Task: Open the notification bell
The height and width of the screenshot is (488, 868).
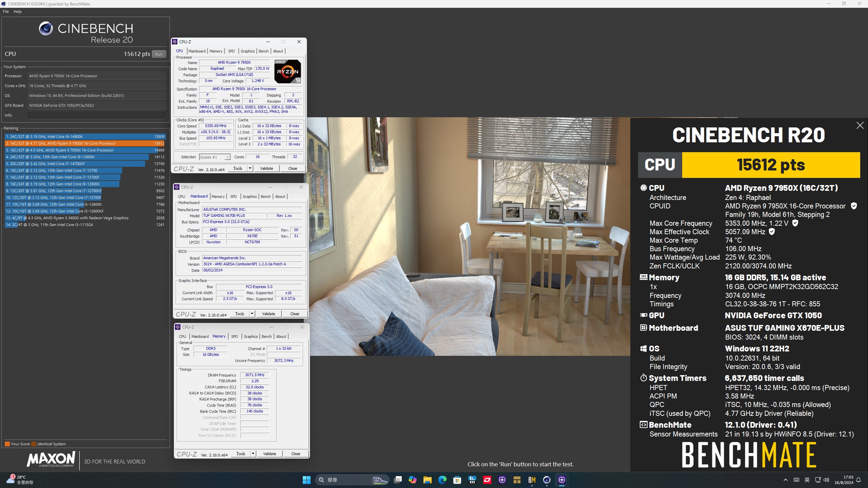Action: (859, 480)
